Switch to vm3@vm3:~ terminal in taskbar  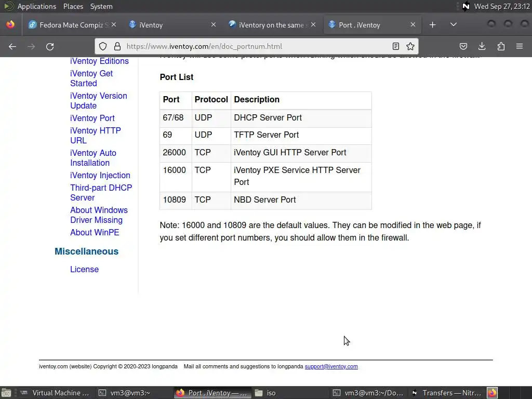point(134,393)
